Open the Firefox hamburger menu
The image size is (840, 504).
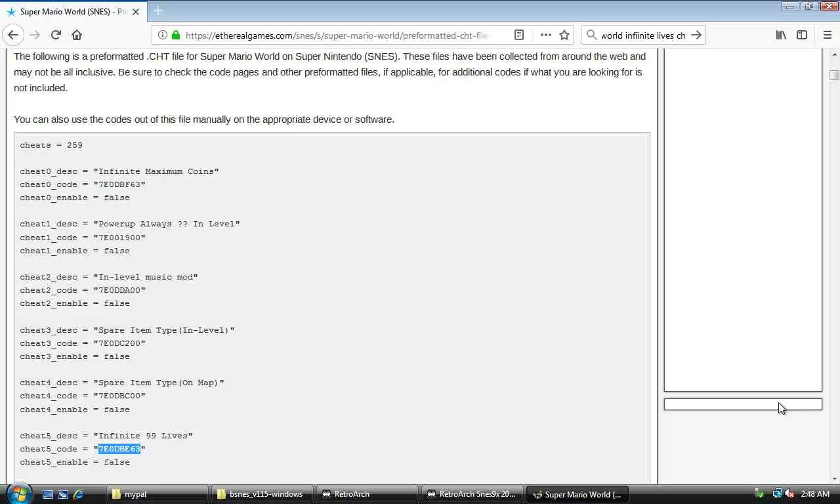(x=827, y=35)
